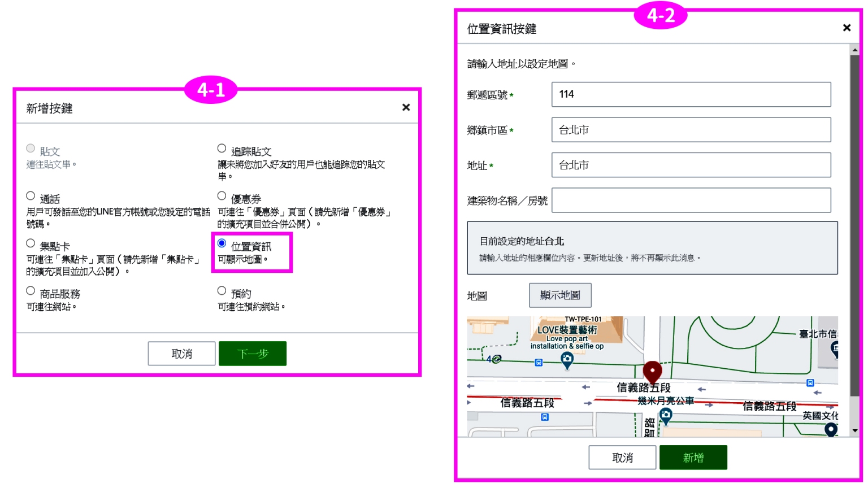Select the 追蹤貼文 radio option
The image size is (868, 488).
[222, 149]
